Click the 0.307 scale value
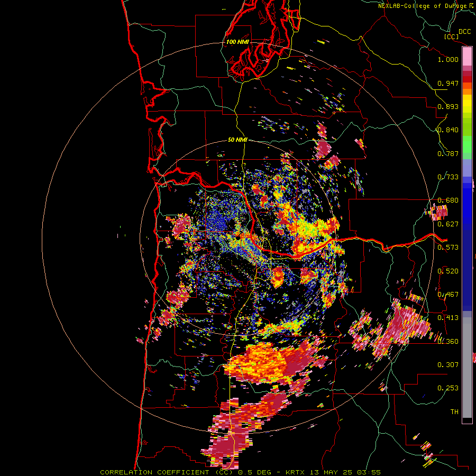 click(x=448, y=365)
